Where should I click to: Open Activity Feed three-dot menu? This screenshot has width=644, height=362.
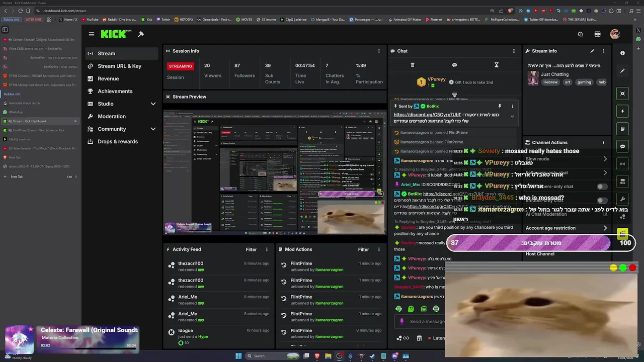tap(267, 249)
